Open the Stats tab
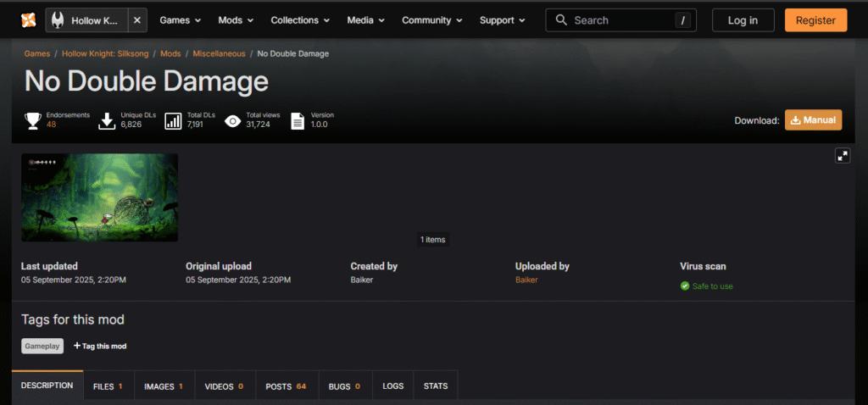The width and height of the screenshot is (868, 405). click(x=436, y=386)
